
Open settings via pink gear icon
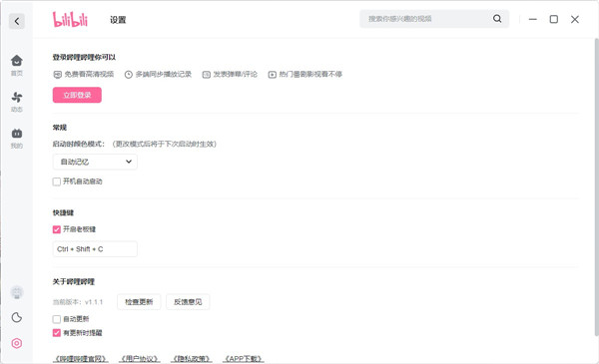point(16,343)
